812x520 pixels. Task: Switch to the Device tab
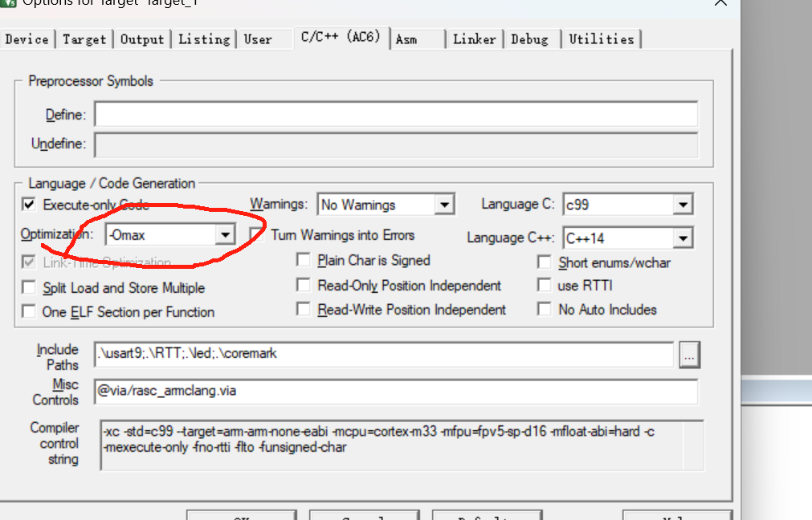[x=27, y=39]
